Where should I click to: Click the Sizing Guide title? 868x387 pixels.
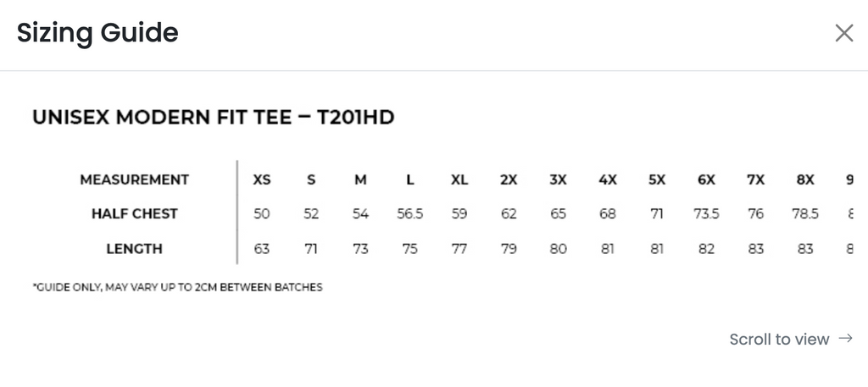(97, 33)
